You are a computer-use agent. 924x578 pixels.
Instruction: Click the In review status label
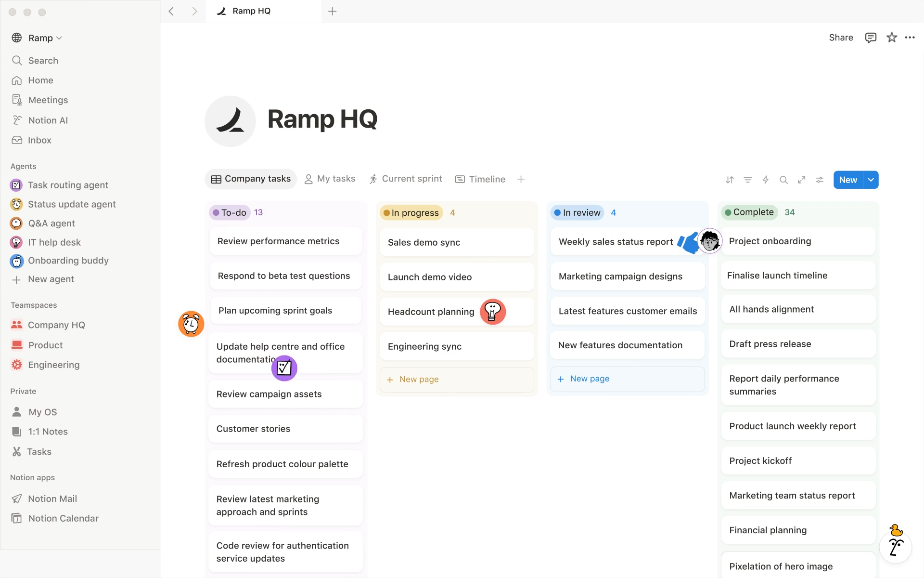(x=577, y=213)
